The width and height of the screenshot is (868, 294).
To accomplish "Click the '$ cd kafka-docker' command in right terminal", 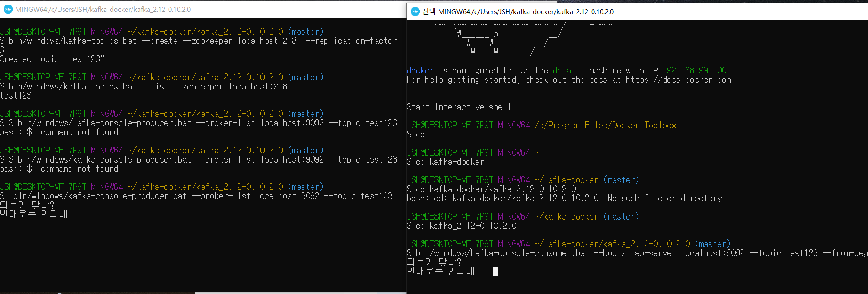I will 445,162.
